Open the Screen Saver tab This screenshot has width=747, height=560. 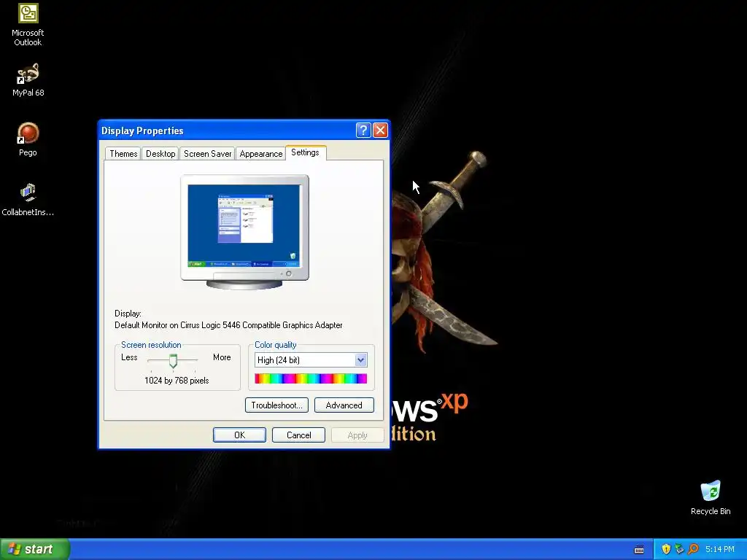(207, 153)
